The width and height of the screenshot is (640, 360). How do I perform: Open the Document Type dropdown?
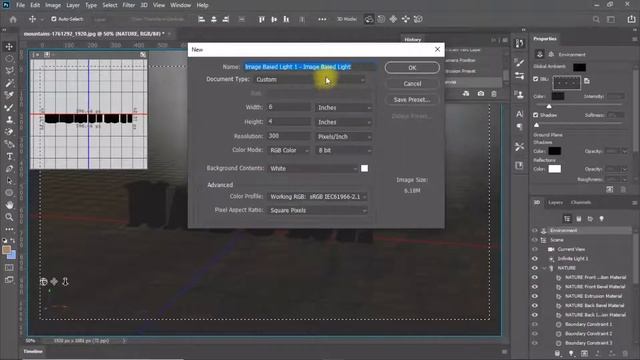point(310,80)
